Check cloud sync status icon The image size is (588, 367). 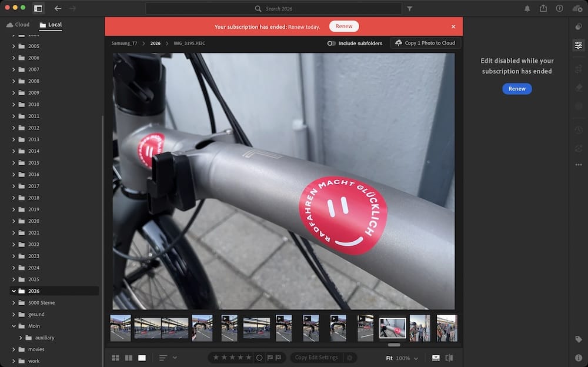pyautogui.click(x=576, y=8)
